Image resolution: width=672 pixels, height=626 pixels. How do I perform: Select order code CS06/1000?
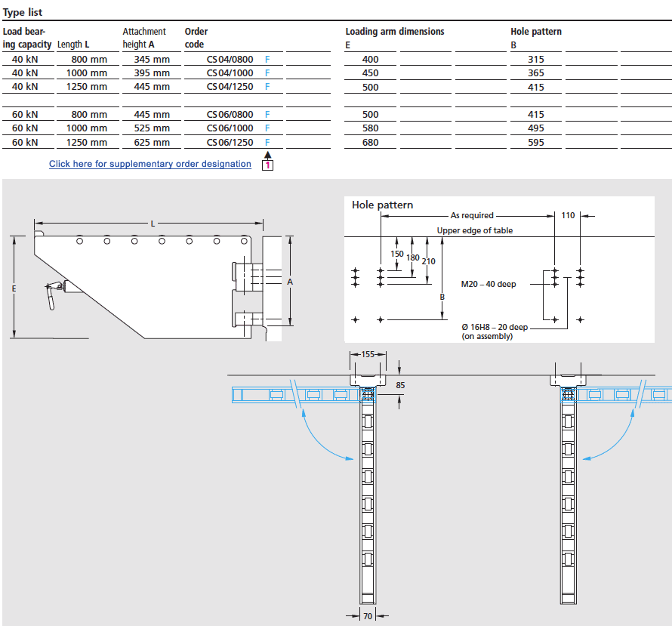[230, 128]
